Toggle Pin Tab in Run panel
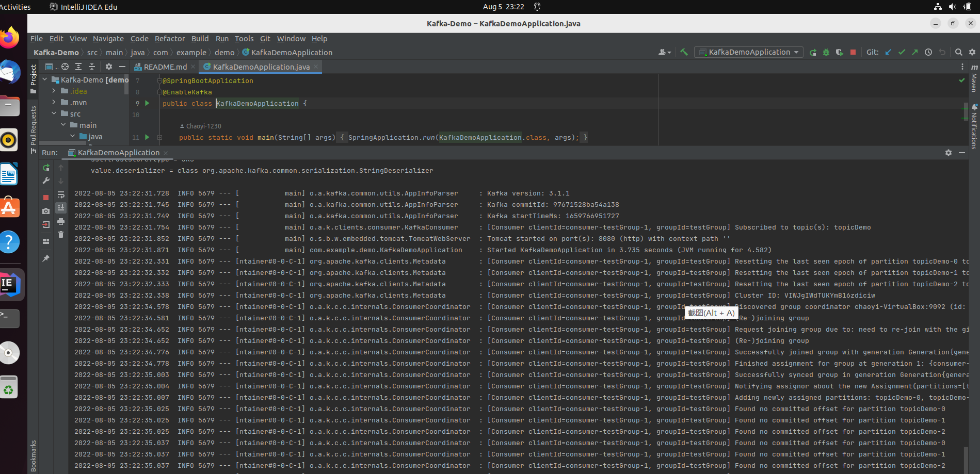Viewport: 980px width, 474px height. (x=46, y=258)
